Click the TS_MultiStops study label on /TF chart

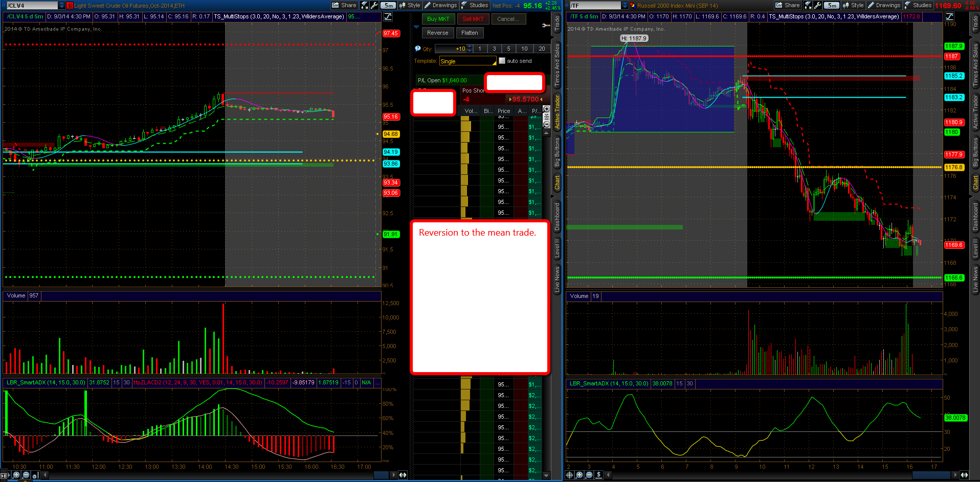834,16
